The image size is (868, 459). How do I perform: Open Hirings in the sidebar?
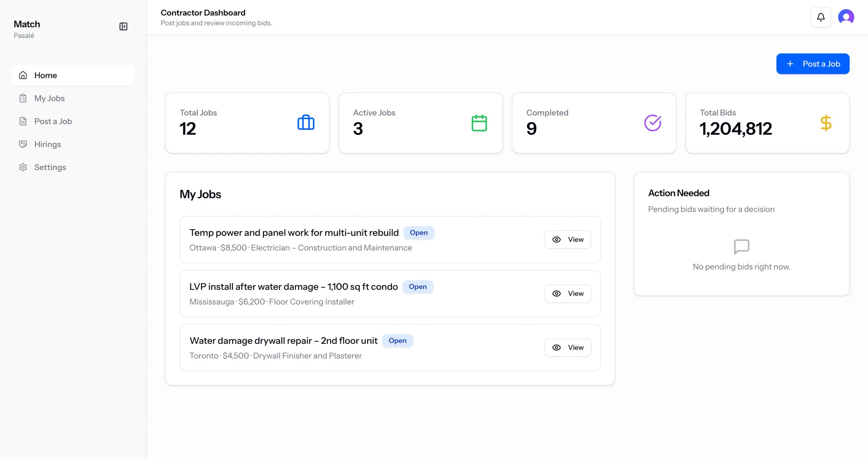pyautogui.click(x=73, y=144)
